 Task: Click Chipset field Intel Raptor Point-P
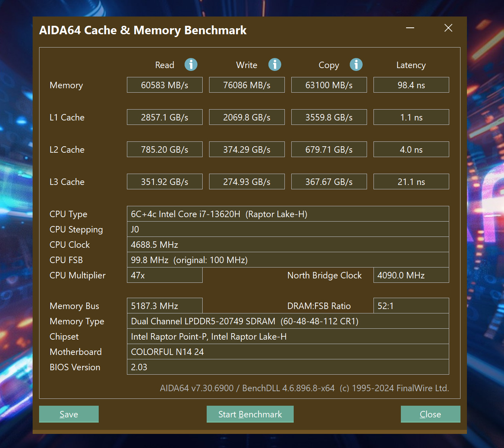[x=288, y=336]
